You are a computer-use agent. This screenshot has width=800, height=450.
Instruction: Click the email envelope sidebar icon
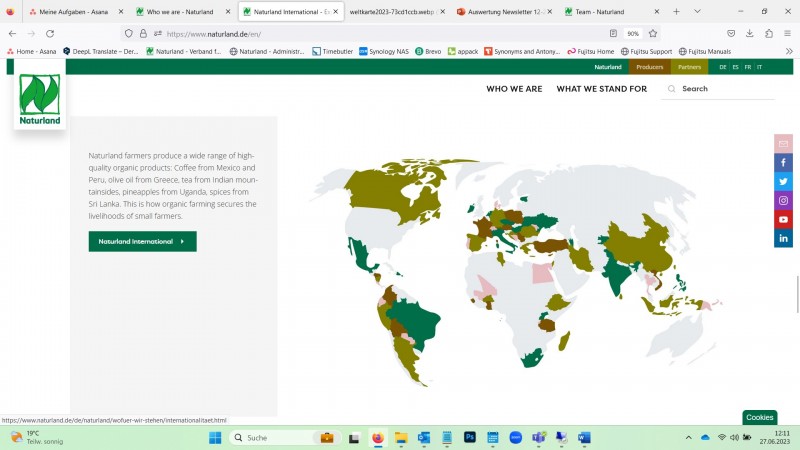click(783, 143)
